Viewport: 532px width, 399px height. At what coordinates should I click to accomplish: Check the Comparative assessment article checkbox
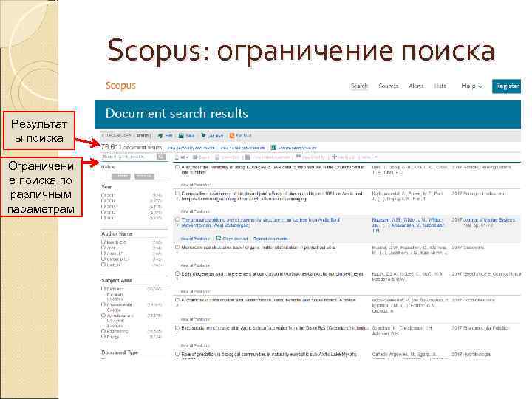(x=177, y=194)
